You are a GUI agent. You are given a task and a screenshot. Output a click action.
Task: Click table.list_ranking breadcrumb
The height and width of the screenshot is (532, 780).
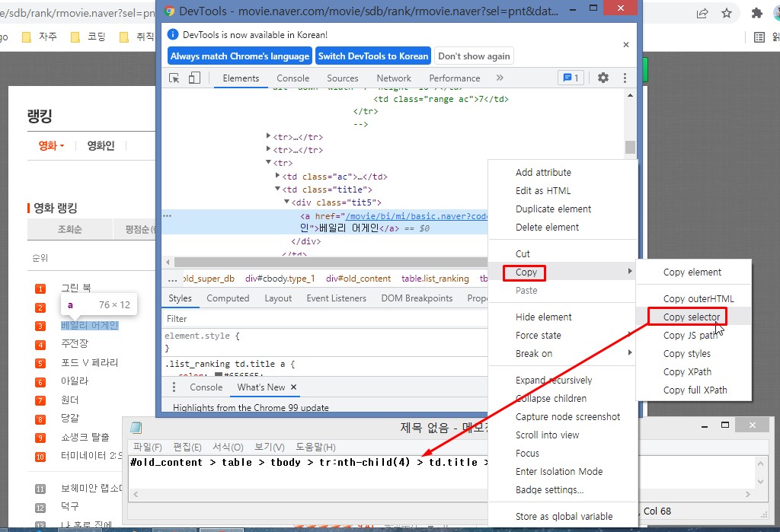[435, 279]
